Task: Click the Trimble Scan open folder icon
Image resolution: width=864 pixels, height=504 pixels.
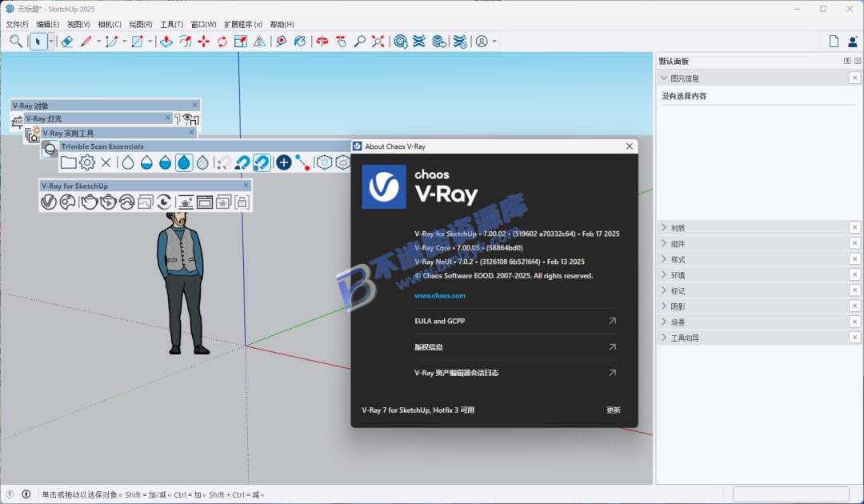Action: point(68,162)
